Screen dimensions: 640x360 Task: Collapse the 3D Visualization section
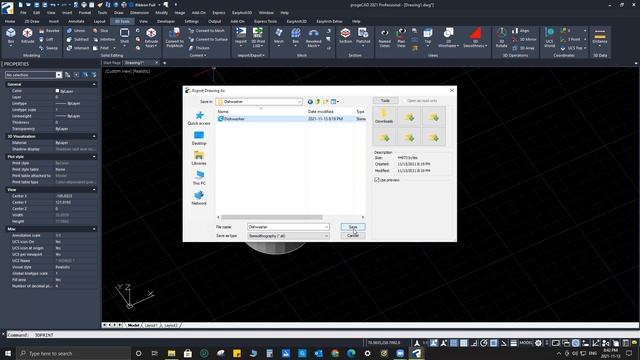coord(94,136)
